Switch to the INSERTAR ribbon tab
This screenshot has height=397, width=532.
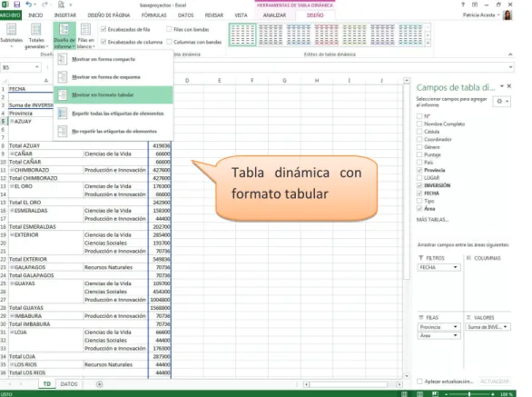[x=65, y=15]
